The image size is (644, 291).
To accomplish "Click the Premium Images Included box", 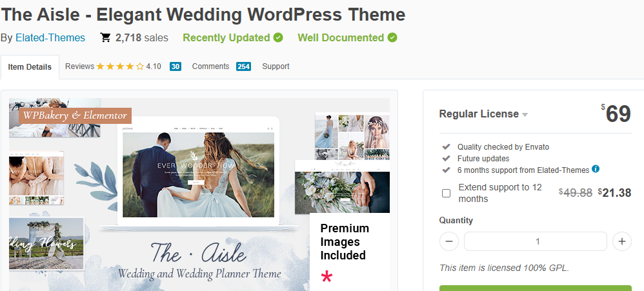I will [350, 252].
